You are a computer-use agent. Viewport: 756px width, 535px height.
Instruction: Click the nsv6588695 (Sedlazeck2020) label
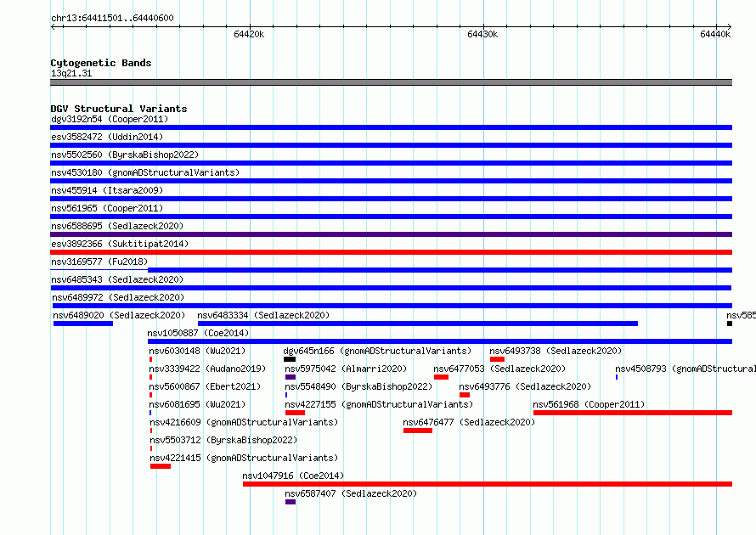click(117, 226)
